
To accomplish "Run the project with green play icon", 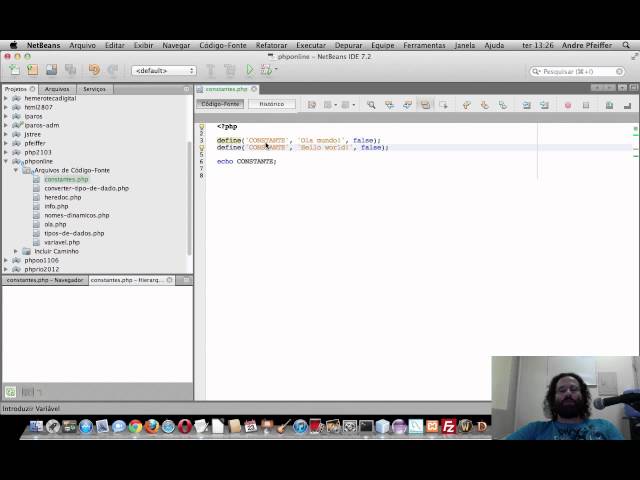I will [249, 70].
